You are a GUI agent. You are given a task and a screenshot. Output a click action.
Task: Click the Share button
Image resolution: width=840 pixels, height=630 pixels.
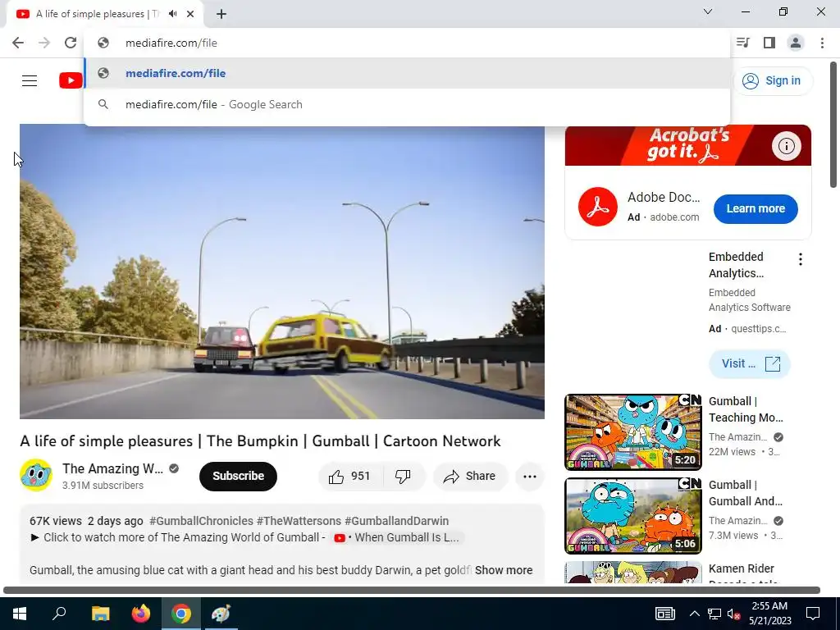(x=470, y=477)
